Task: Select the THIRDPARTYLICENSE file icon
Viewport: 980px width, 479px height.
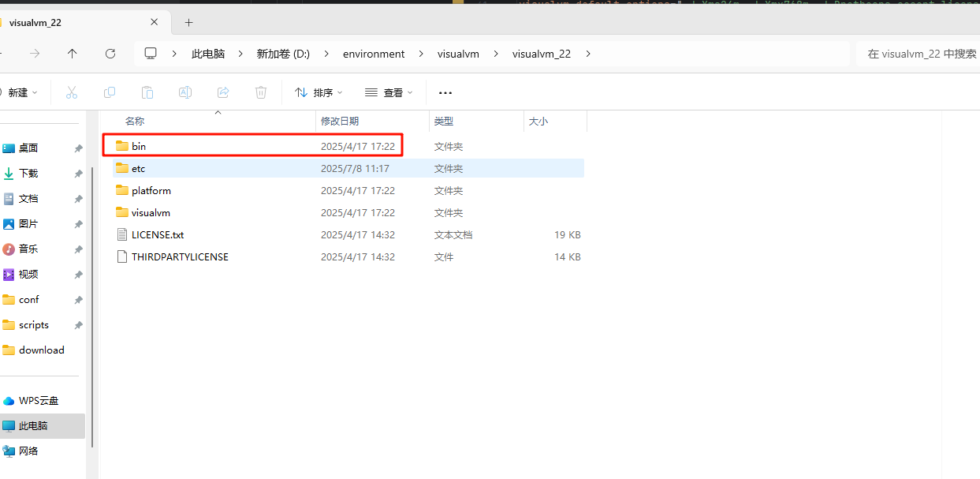Action: pyautogui.click(x=121, y=256)
